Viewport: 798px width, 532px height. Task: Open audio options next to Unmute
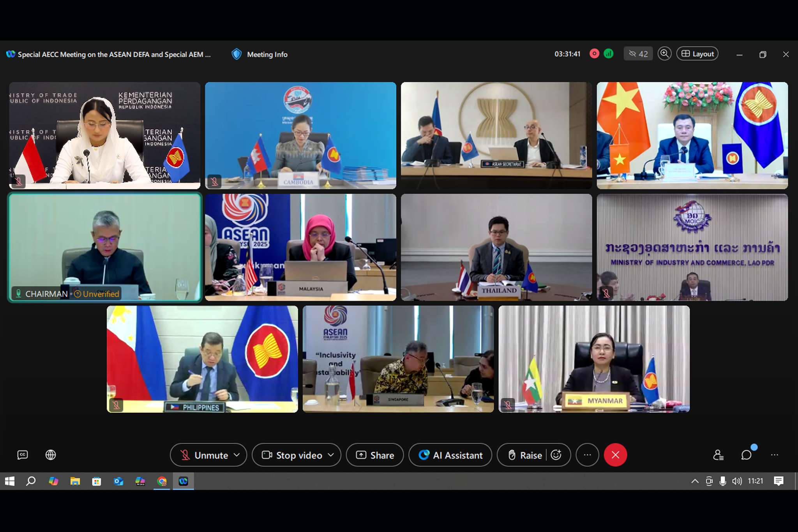(236, 455)
